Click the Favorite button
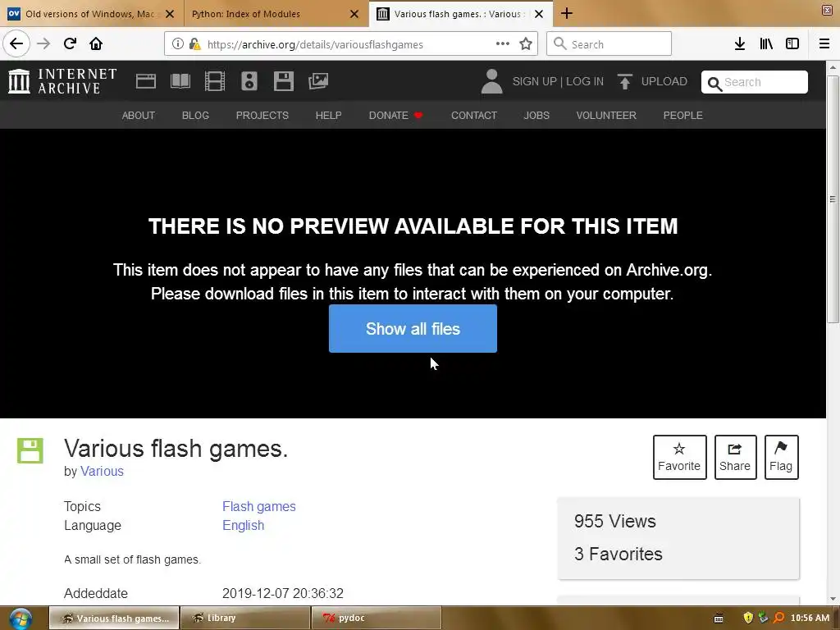The image size is (840, 630). click(x=680, y=457)
